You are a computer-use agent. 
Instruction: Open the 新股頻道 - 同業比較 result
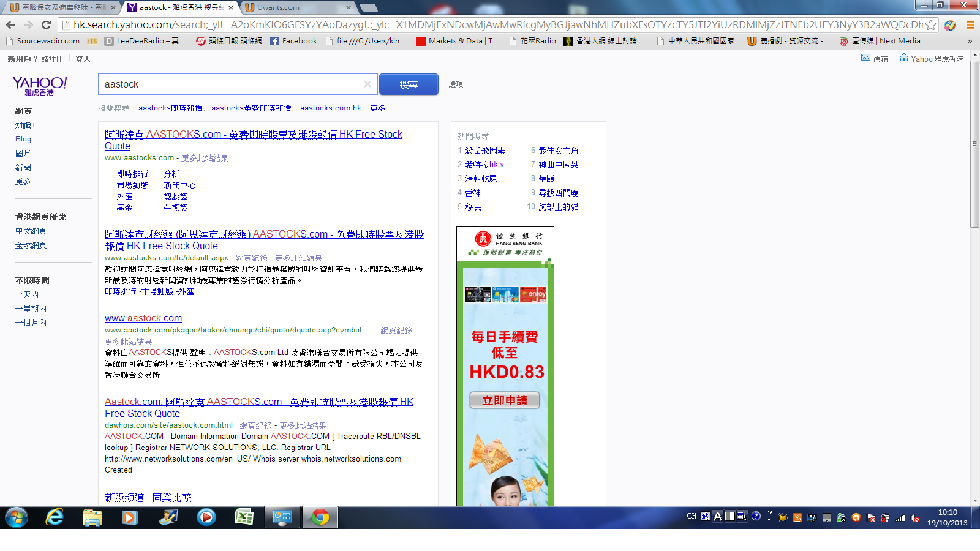click(x=148, y=497)
